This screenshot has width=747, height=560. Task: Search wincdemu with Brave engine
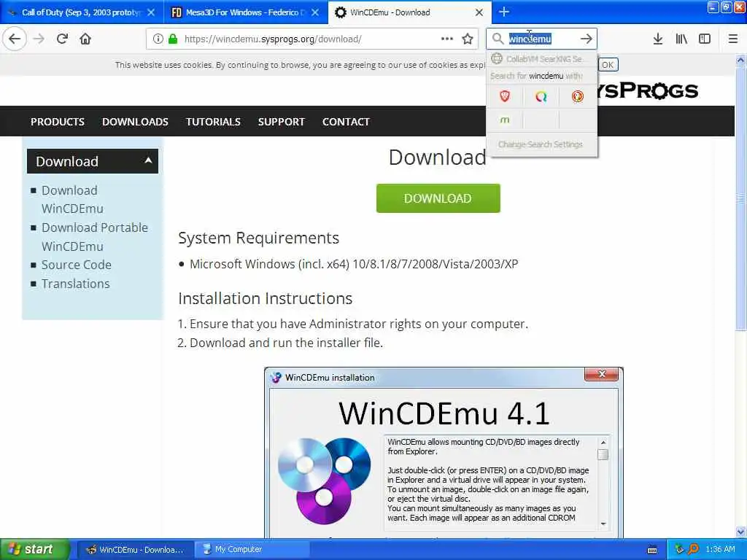(505, 97)
